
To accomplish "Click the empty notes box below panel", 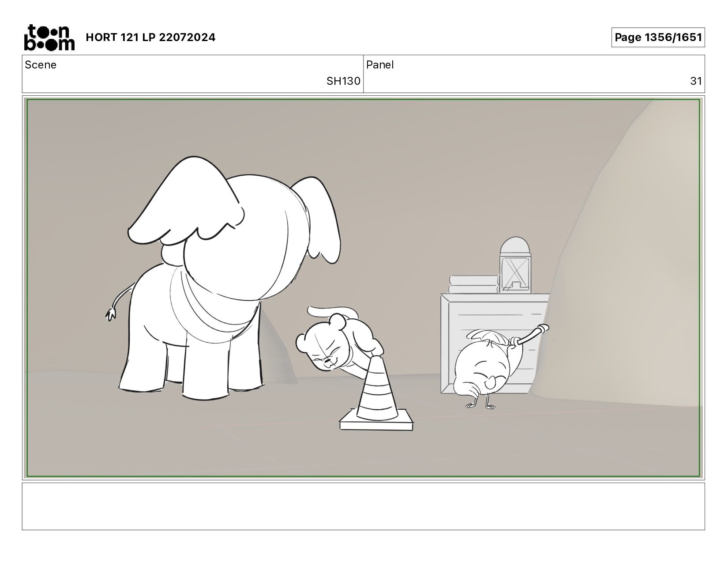I will point(363,506).
